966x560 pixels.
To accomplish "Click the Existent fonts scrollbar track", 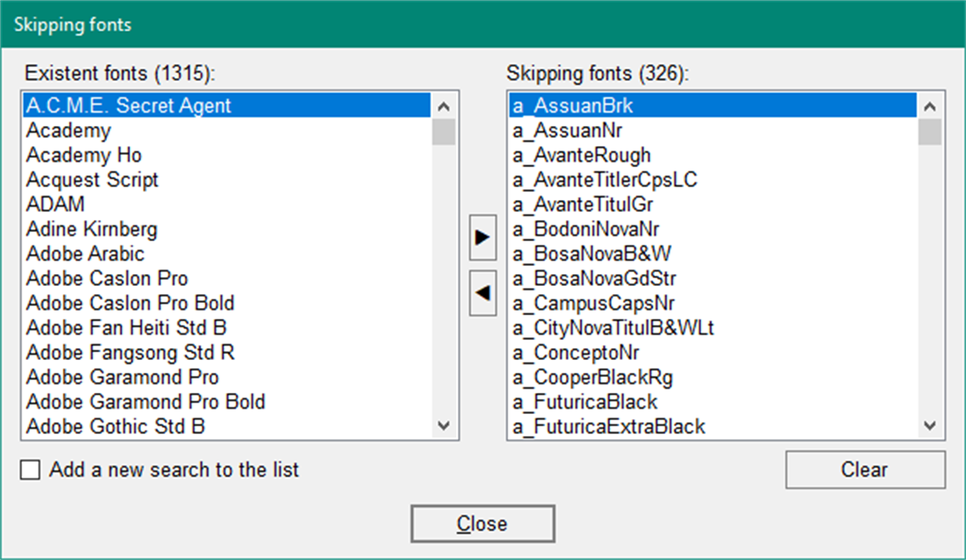I will click(x=443, y=285).
